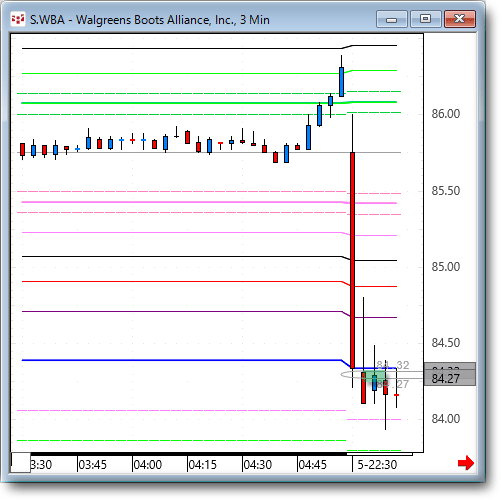Click the 85.00 price axis label
Screen dimensions: 503x500
446,267
